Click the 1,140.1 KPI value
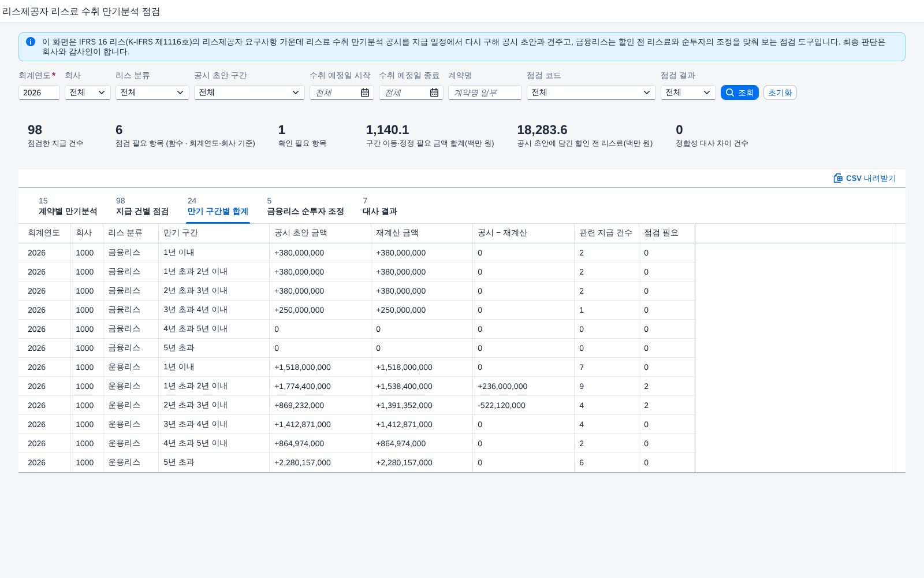This screenshot has height=578, width=924. [388, 130]
